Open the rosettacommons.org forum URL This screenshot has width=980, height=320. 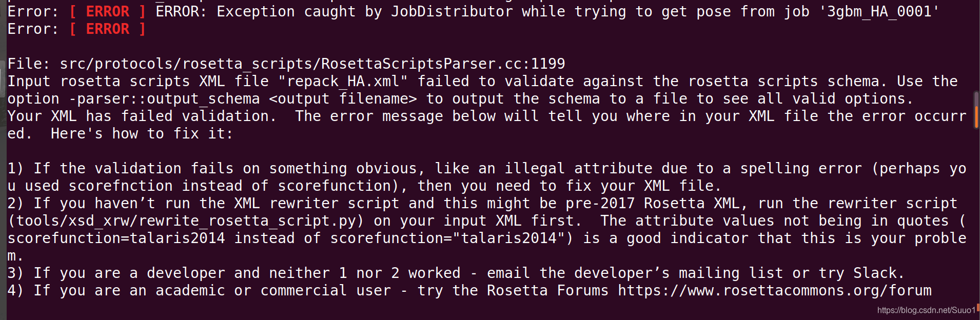(775, 291)
